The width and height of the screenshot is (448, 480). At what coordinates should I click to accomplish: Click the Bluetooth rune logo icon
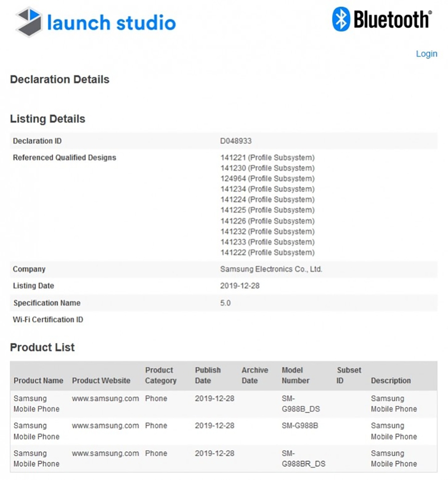point(341,19)
